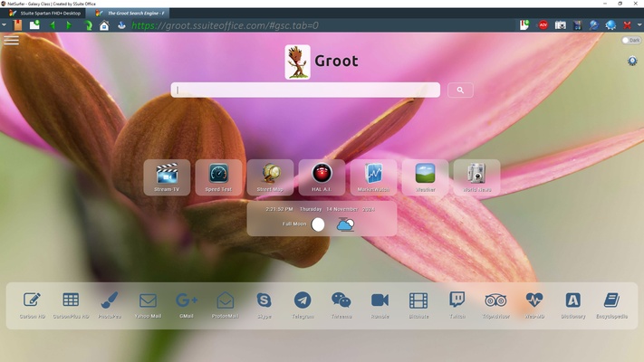Go to the home page icon
Screen dimensions: 644x362
pyautogui.click(x=104, y=25)
